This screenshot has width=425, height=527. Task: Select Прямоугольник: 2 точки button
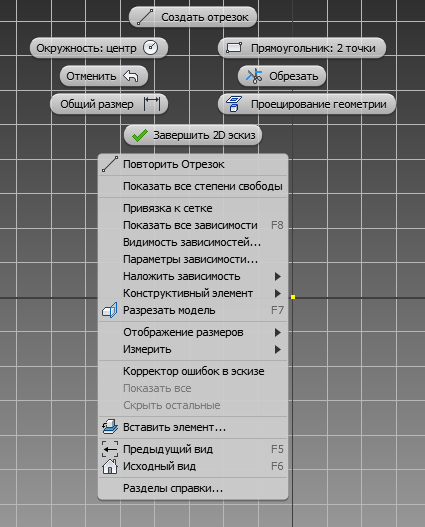point(302,48)
